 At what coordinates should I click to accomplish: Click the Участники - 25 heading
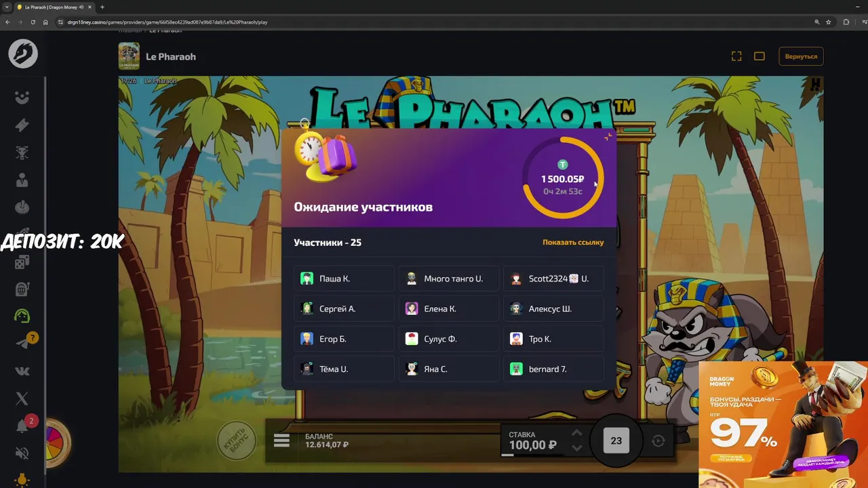328,242
